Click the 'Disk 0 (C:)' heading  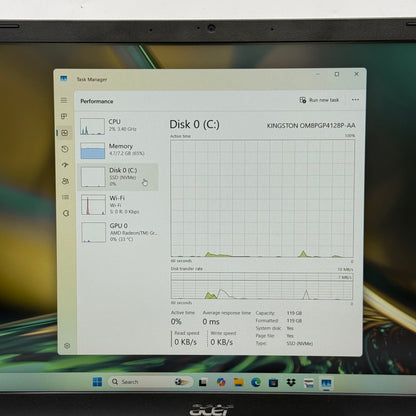(x=195, y=124)
